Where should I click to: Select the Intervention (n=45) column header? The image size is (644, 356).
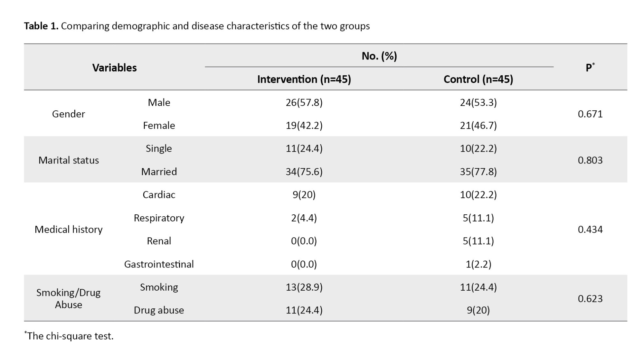[x=304, y=79]
